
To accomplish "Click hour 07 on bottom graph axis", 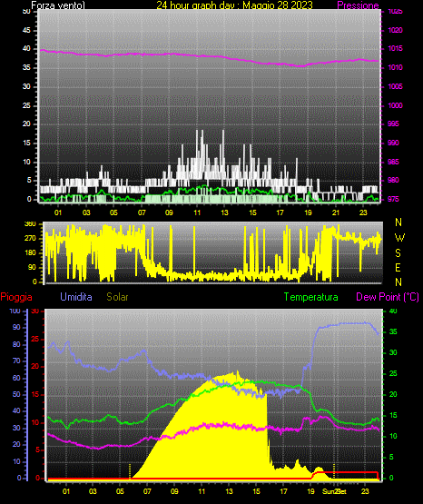I will (x=147, y=491).
